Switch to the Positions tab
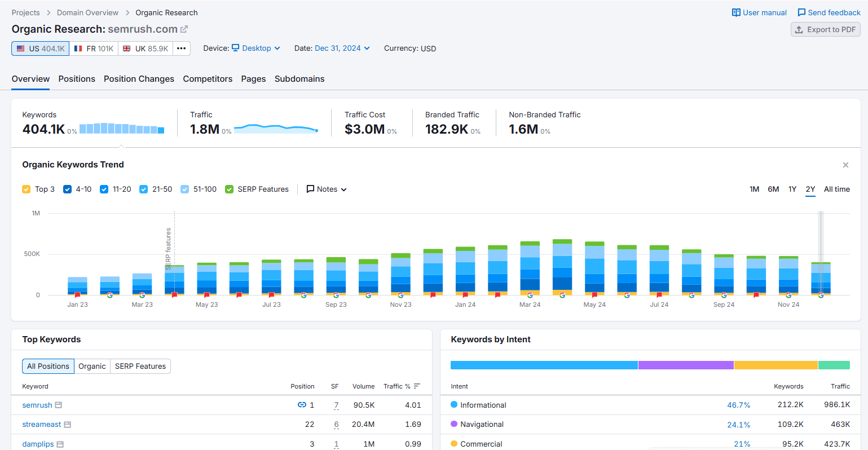Viewport: 868px width, 450px height. click(77, 79)
